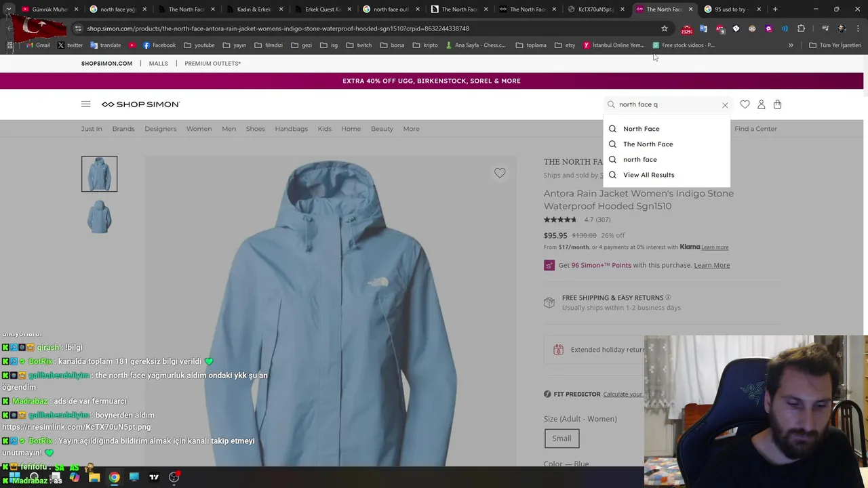This screenshot has width=868, height=488.
Task: Open File Explorer from the taskbar
Action: pos(94,477)
